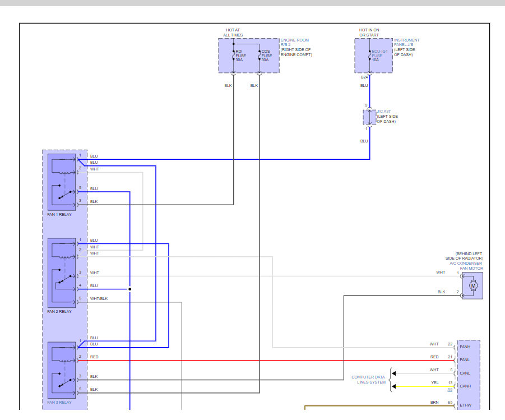The width and height of the screenshot is (505, 420).
Task: Click the RDI fuse 30A symbol
Action: point(234,56)
